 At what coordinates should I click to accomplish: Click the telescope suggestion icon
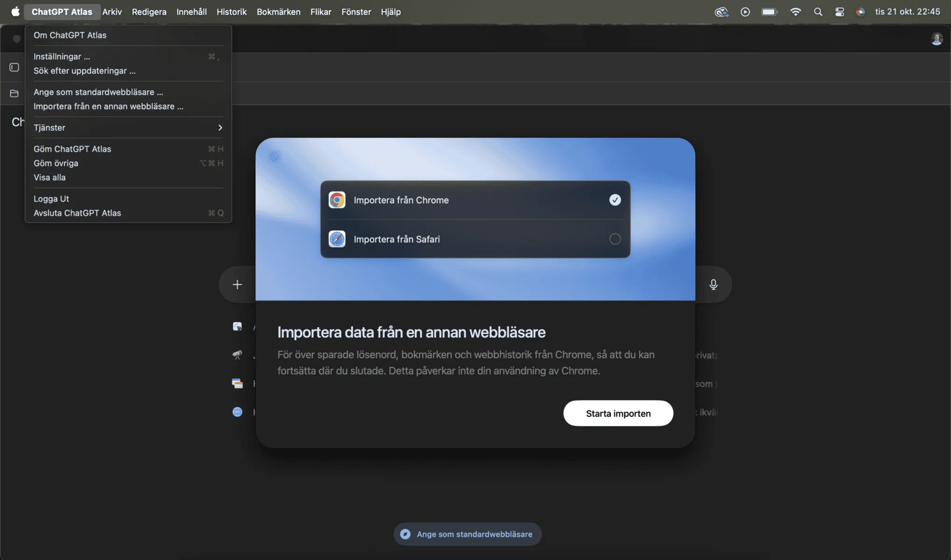pos(237,355)
